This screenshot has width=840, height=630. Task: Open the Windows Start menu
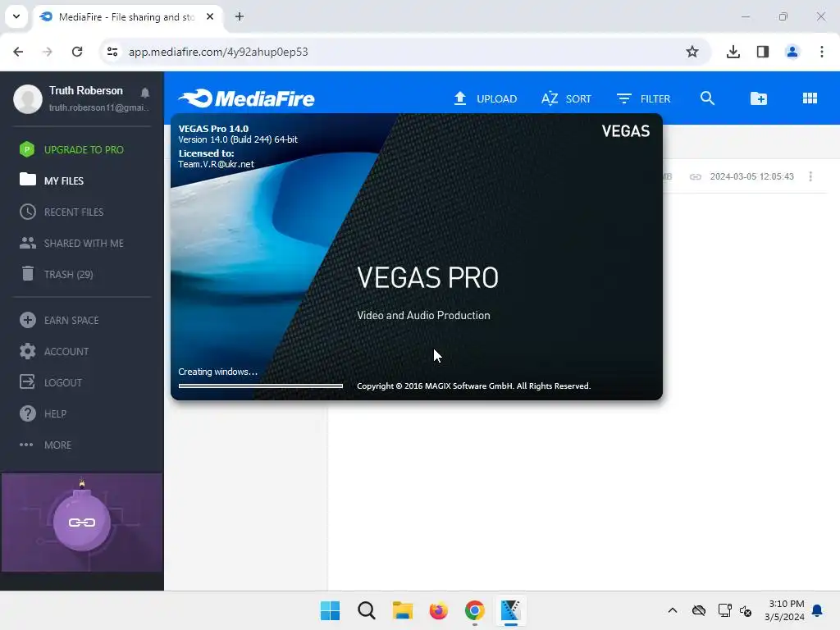(330, 610)
